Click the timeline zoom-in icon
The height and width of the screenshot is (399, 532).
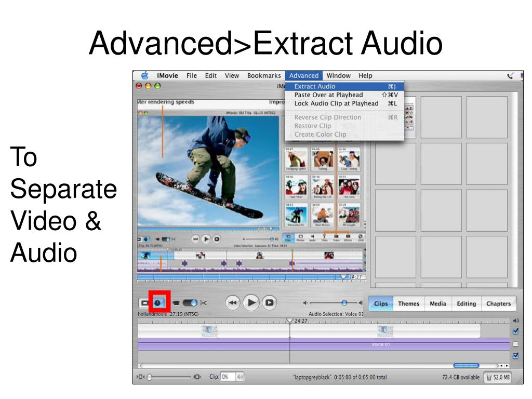point(197,377)
